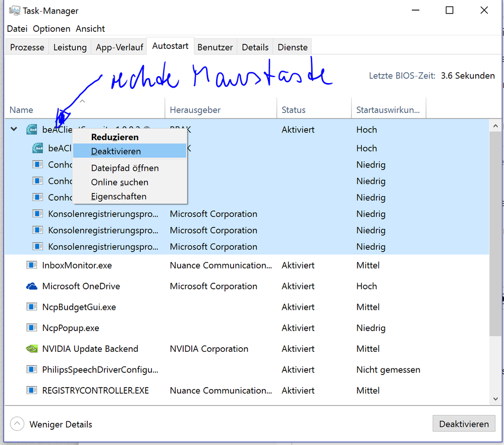This screenshot has height=445, width=504.
Task: Click the InboxMonitor.exe program icon
Action: click(x=32, y=265)
